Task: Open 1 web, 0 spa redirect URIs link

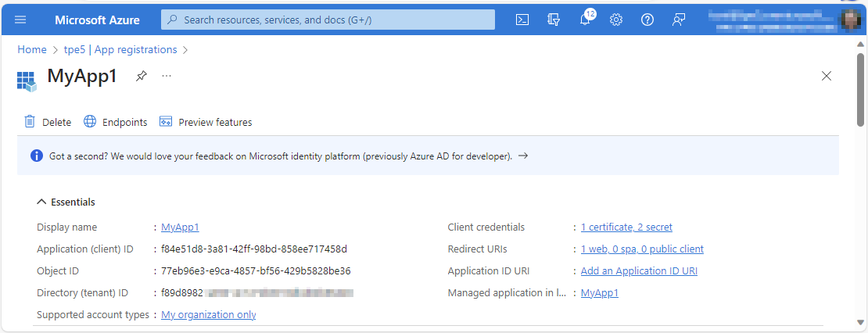Action: pyautogui.click(x=642, y=249)
